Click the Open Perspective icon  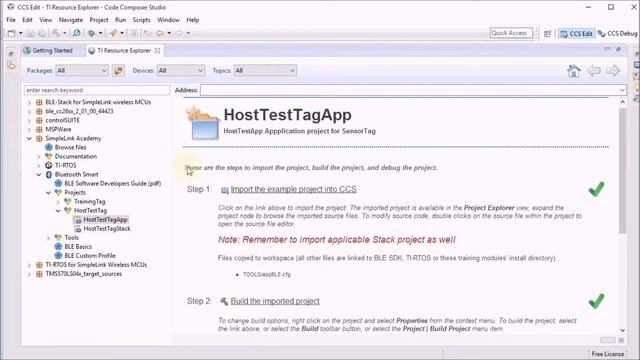point(547,33)
